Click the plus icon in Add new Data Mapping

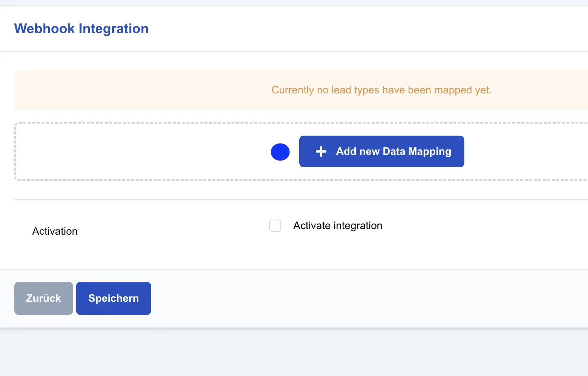[x=321, y=151]
